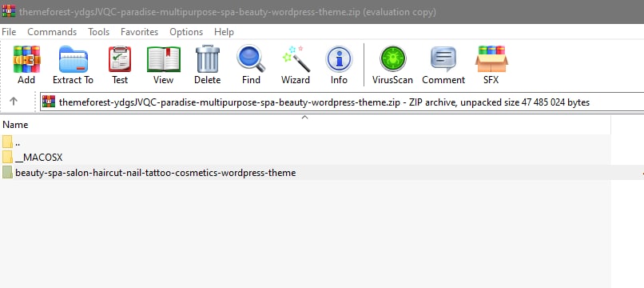This screenshot has height=288, width=644.
Task: Click the archive path address field
Action: click(x=342, y=102)
